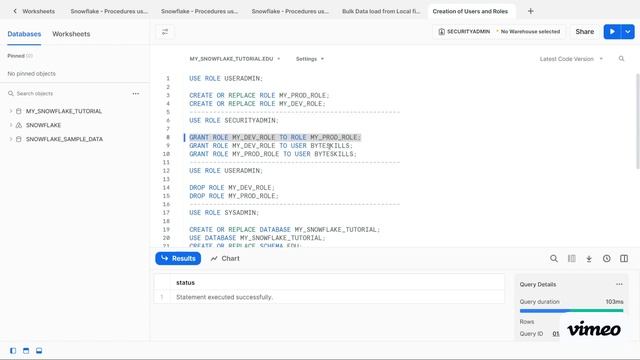Go back to Worksheets list
Viewport: 640px width, 360px height.
tap(33, 11)
